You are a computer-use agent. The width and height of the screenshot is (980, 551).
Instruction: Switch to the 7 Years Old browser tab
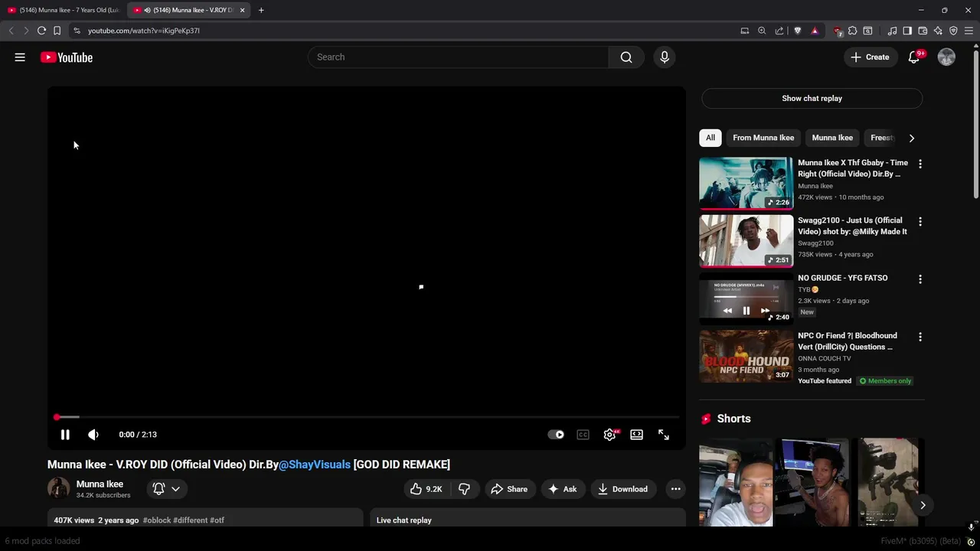pos(64,10)
